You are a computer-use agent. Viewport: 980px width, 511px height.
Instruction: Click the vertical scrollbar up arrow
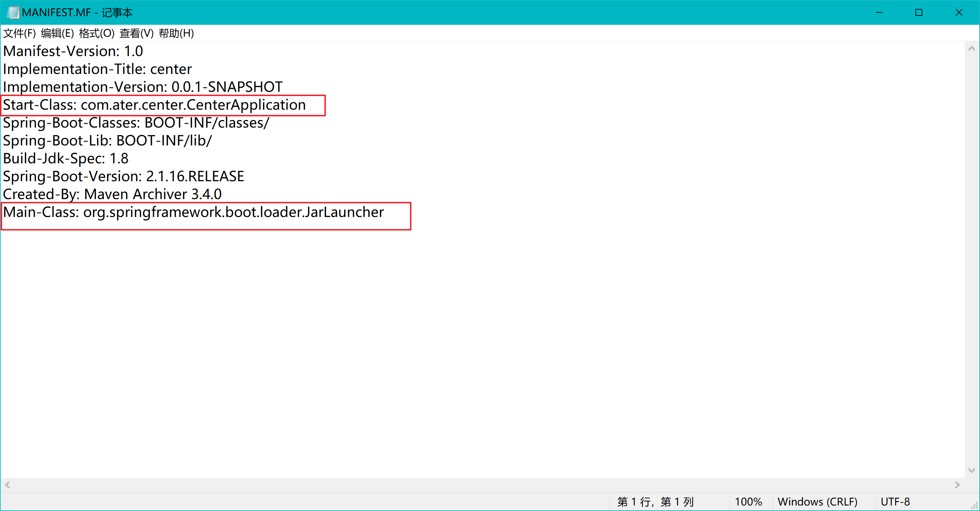[971, 49]
